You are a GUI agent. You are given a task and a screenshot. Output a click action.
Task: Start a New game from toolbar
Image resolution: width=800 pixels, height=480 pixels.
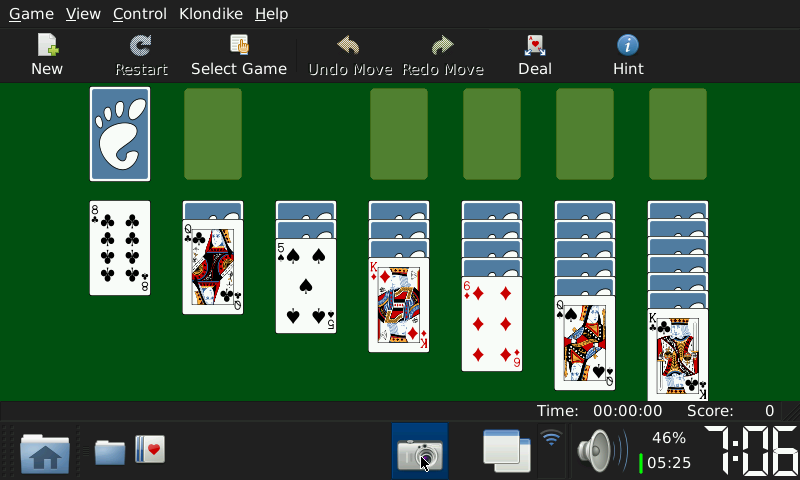(47, 55)
